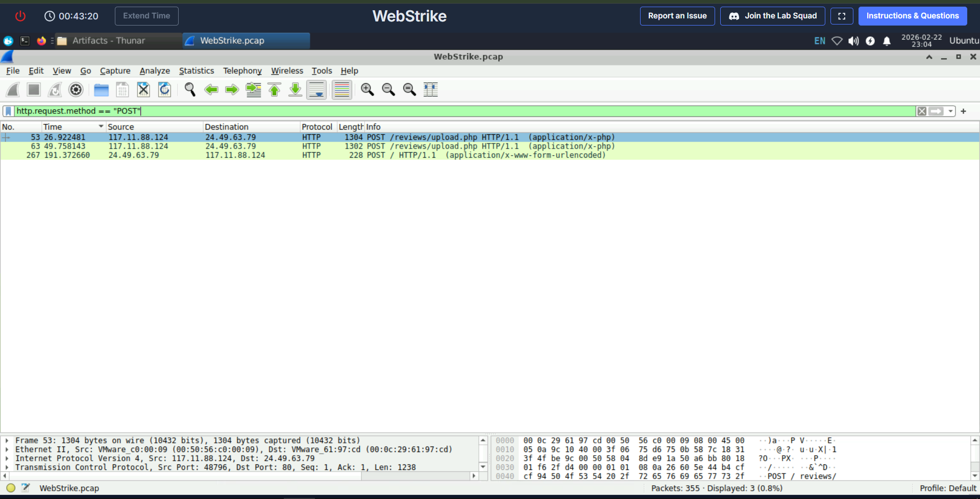Open the Capture menu
The width and height of the screenshot is (980, 499).
click(115, 70)
